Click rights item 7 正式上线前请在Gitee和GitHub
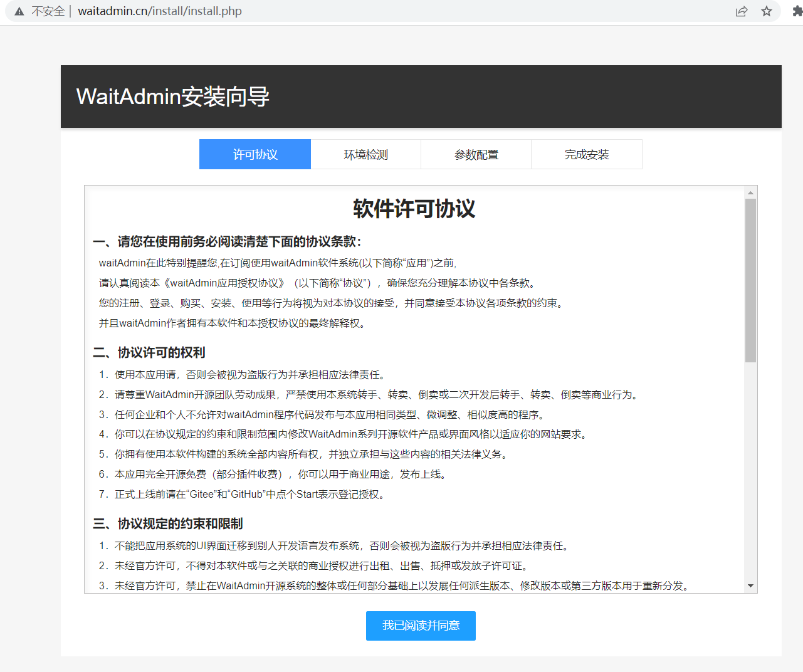The width and height of the screenshot is (803, 672). [x=244, y=495]
